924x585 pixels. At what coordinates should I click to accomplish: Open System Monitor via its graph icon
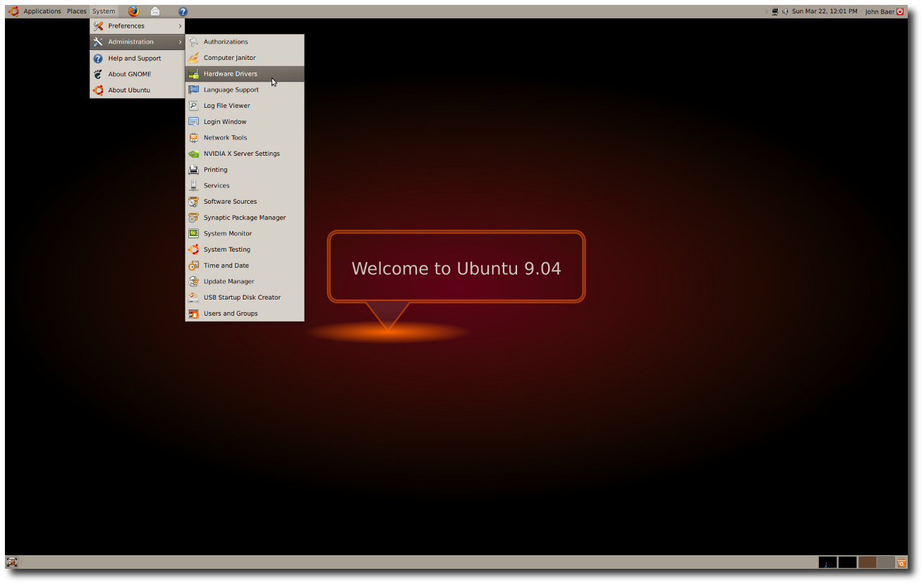pyautogui.click(x=193, y=233)
